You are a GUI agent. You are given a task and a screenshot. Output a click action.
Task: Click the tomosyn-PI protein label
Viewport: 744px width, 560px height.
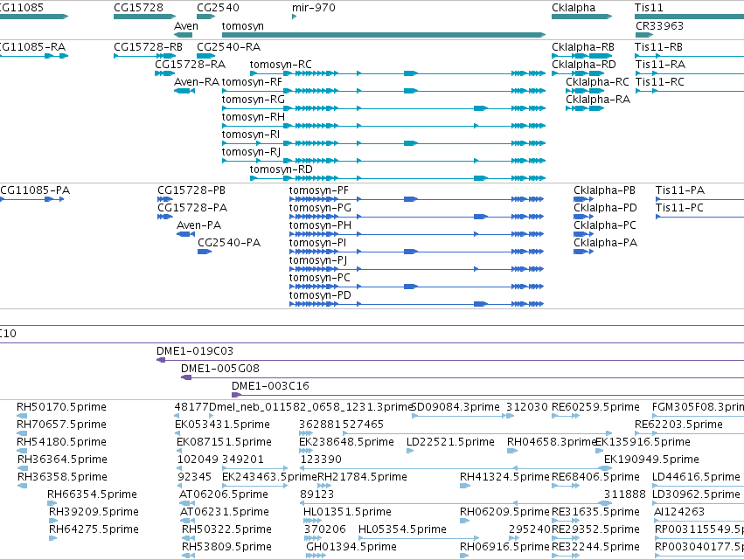tap(318, 243)
